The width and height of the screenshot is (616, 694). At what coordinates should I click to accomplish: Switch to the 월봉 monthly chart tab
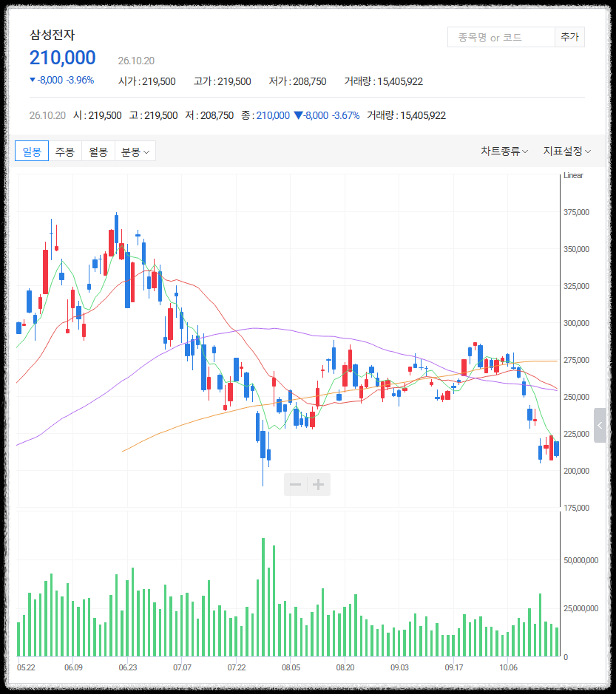click(x=98, y=152)
